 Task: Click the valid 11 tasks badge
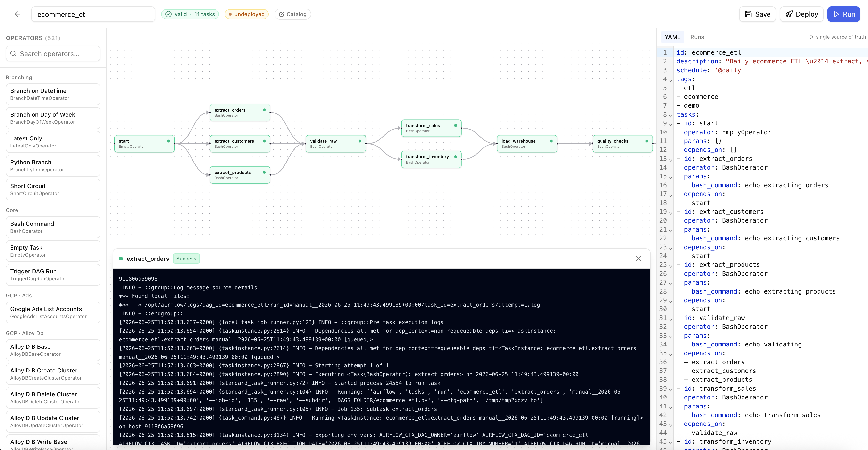coord(190,14)
